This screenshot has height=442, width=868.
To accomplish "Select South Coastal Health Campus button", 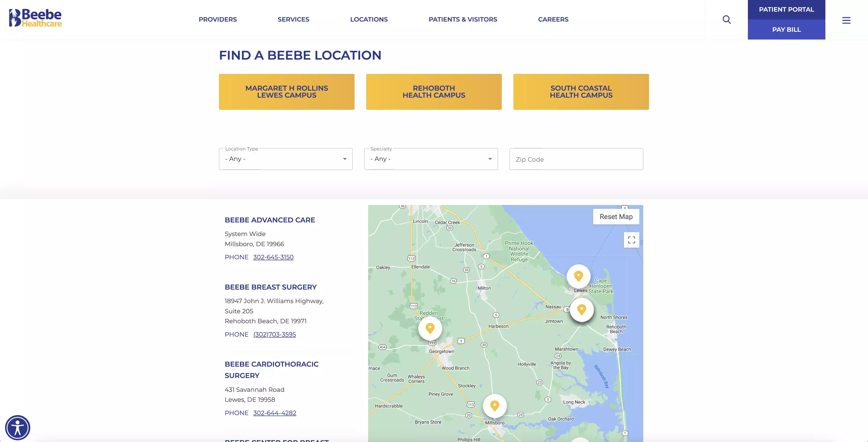I will 581,92.
